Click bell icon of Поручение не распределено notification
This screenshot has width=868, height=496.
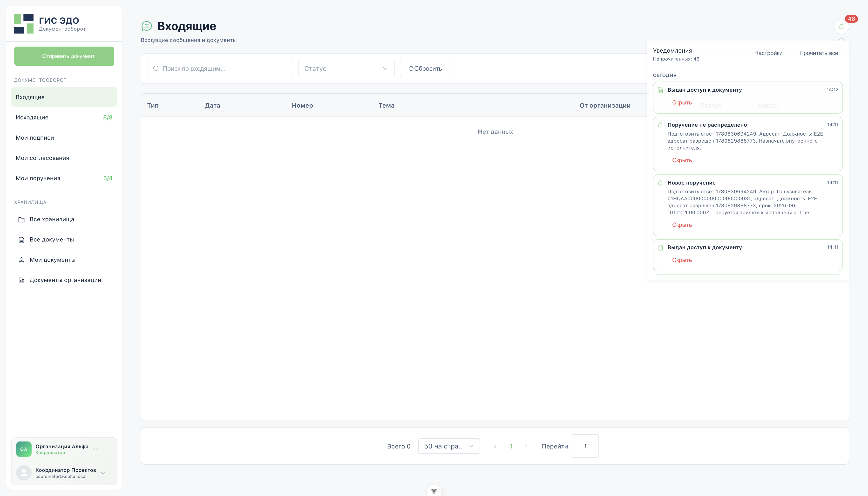[x=660, y=125]
